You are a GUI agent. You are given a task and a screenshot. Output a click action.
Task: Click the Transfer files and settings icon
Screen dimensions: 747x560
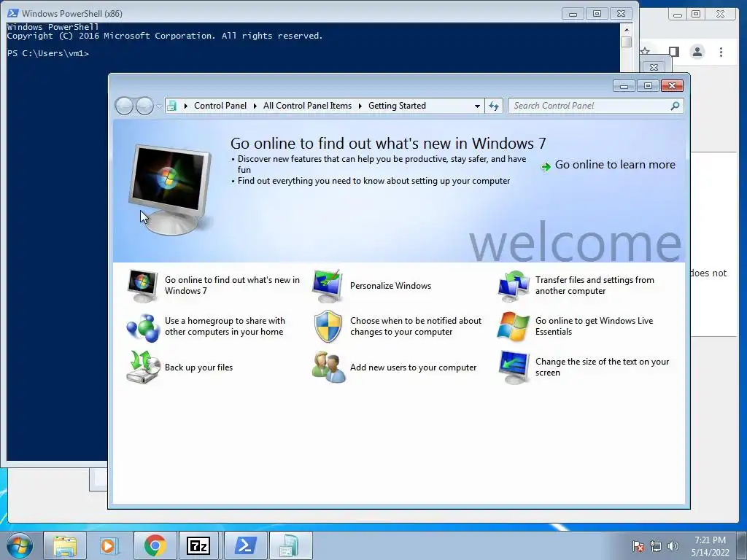(513, 286)
